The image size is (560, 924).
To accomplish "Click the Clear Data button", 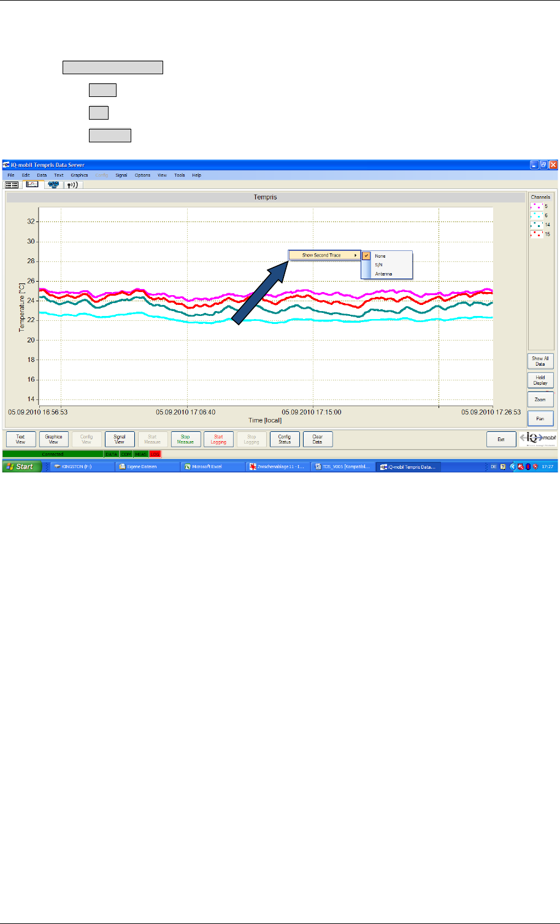I will coord(318,439).
